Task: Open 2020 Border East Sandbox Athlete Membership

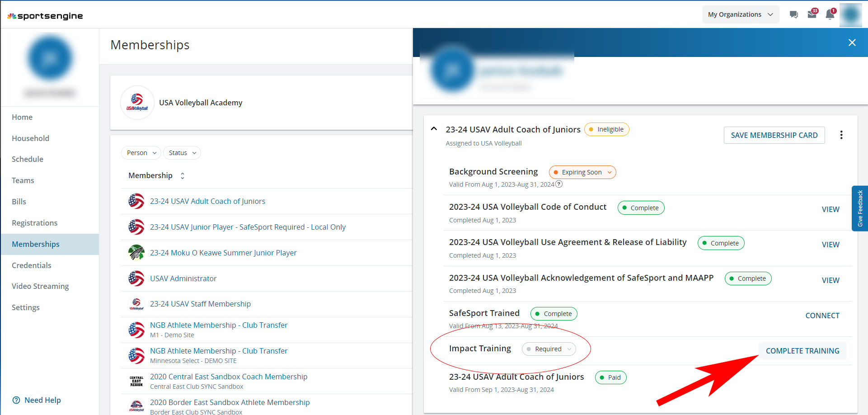Action: click(x=230, y=402)
